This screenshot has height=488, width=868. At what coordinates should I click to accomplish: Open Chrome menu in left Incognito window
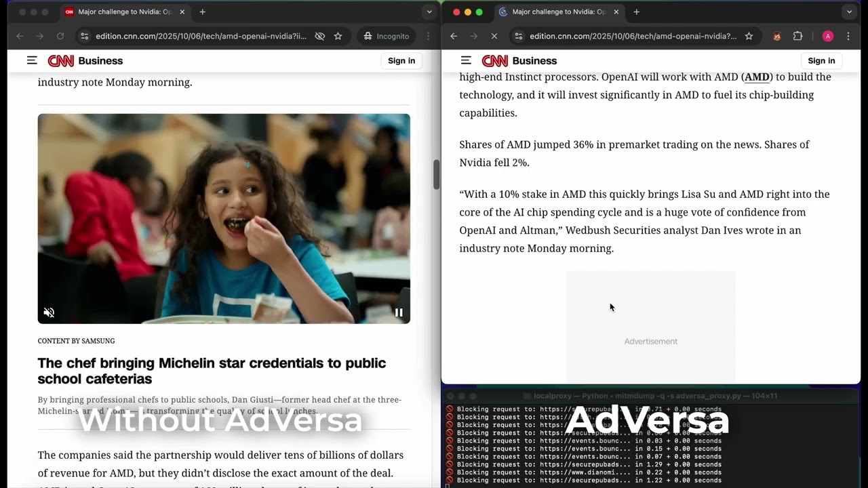point(427,36)
